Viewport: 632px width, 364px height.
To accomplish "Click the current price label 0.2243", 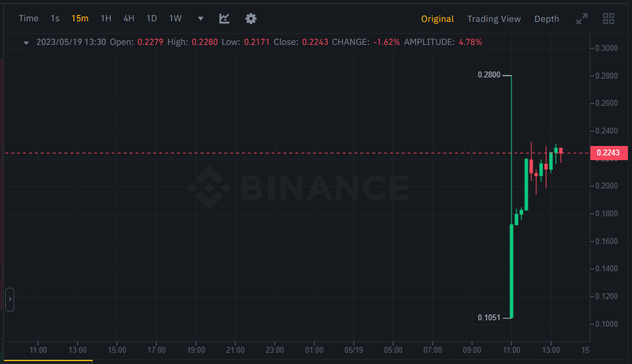I will 608,153.
